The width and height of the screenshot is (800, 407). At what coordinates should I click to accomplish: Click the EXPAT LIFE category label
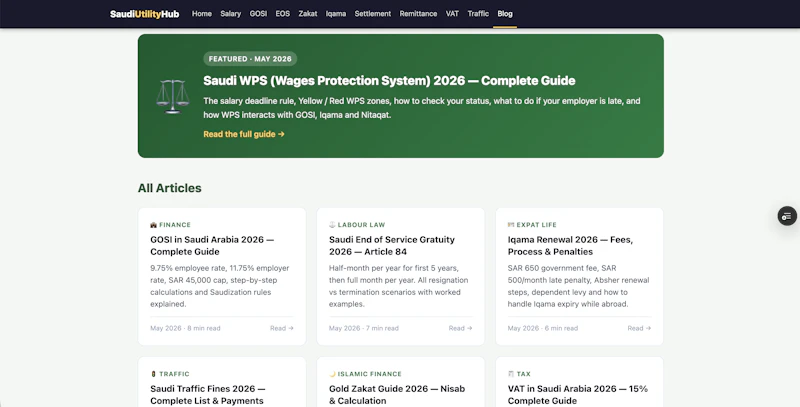[536, 225]
